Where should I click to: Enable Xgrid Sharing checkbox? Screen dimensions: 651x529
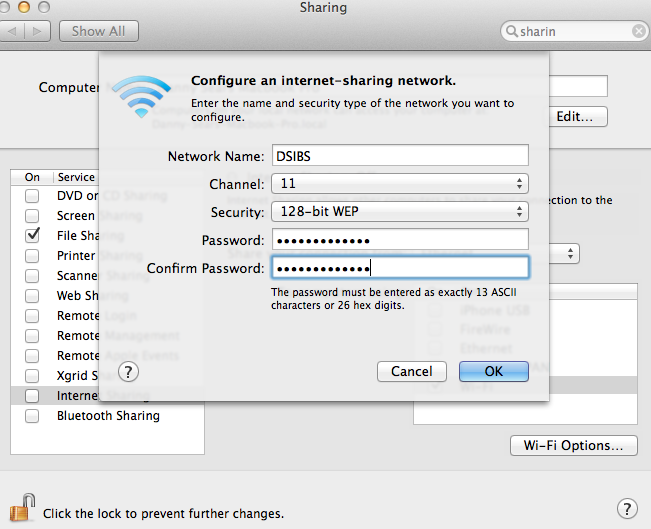(32, 376)
